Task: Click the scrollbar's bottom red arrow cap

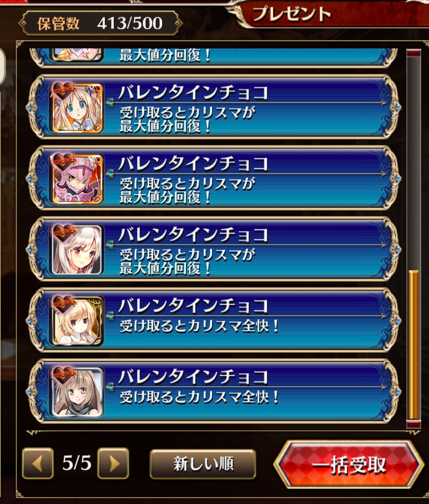Action: coord(414,423)
